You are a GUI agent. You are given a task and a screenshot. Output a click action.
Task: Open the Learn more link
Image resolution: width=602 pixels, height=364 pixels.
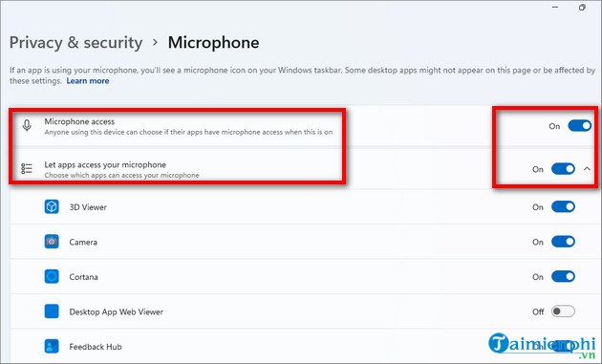pos(88,81)
